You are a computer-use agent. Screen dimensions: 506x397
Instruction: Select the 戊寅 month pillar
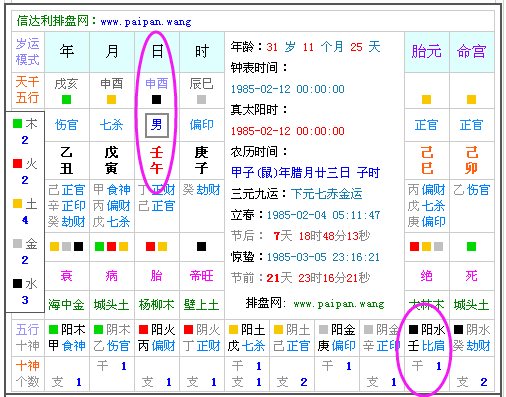(x=111, y=160)
